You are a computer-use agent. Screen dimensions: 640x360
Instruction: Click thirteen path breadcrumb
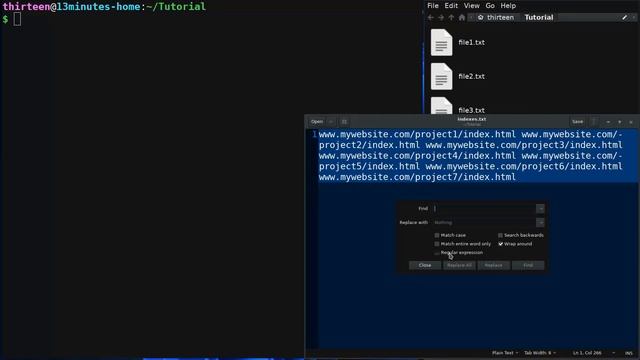[496, 18]
